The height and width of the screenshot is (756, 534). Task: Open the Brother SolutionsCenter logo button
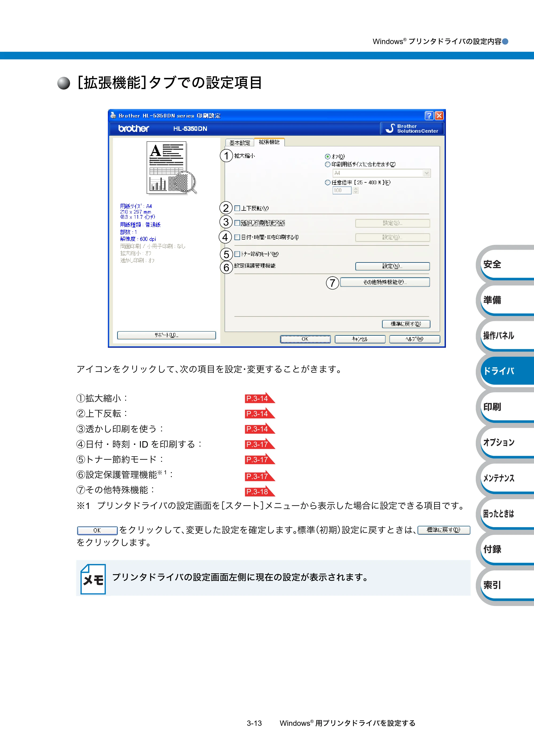pos(412,128)
